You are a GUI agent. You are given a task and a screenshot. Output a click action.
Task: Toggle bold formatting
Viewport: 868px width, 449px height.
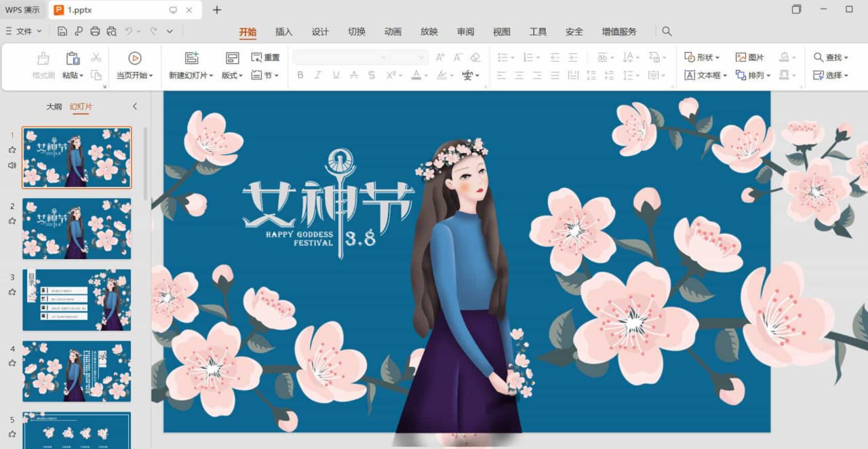(300, 75)
